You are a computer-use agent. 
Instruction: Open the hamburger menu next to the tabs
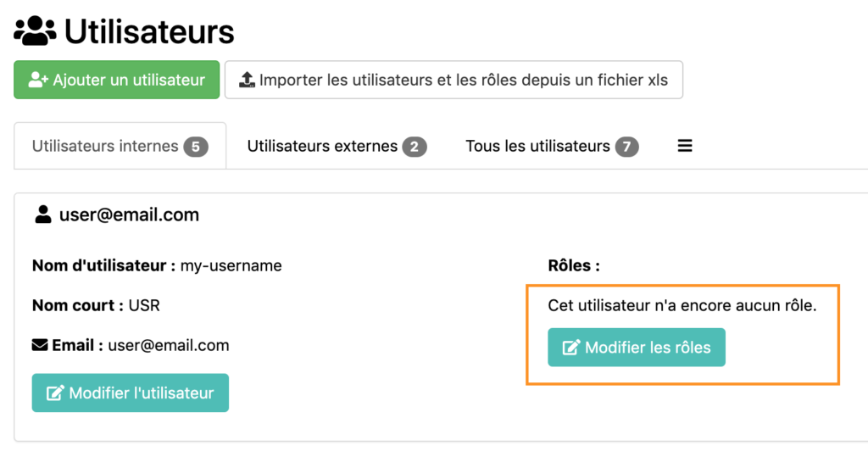tap(685, 146)
